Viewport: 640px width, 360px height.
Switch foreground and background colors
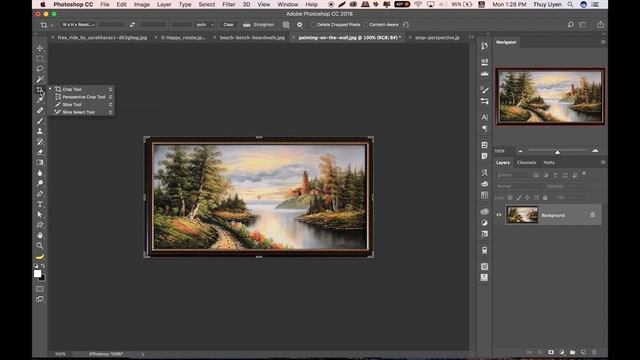[43, 266]
